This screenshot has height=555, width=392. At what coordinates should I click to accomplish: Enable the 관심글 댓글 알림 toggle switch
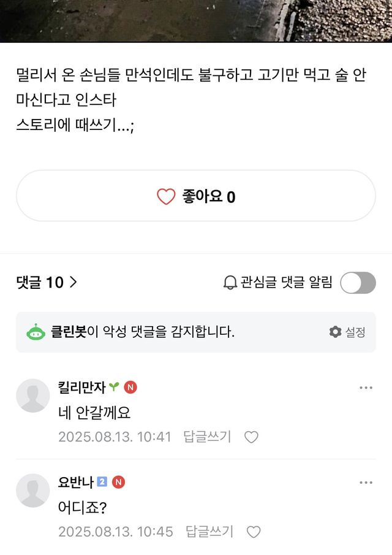pyautogui.click(x=358, y=283)
